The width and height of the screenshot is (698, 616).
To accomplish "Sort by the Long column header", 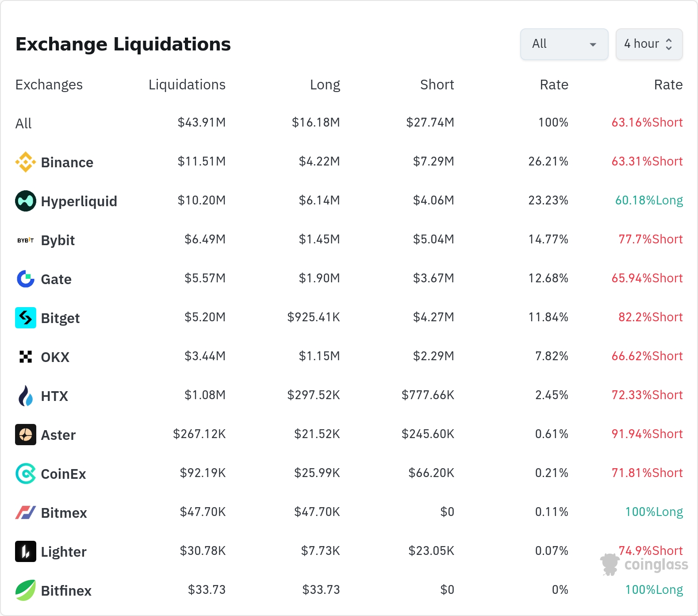I will (x=325, y=85).
